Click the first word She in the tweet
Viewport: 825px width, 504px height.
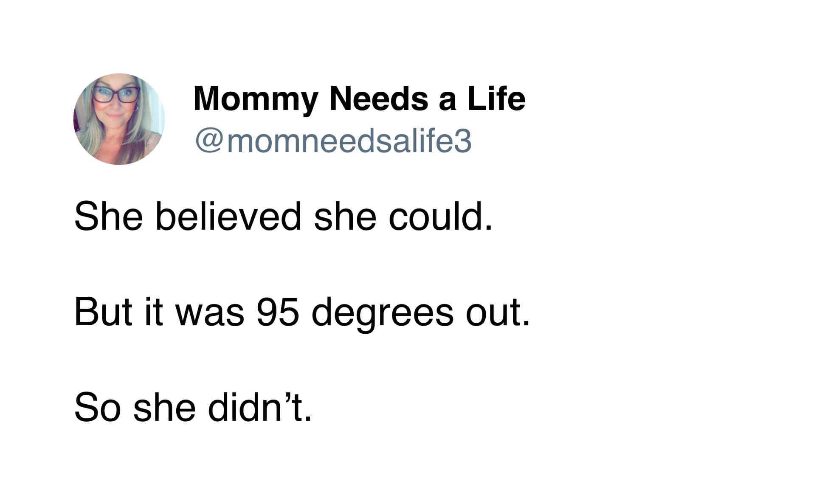109,217
